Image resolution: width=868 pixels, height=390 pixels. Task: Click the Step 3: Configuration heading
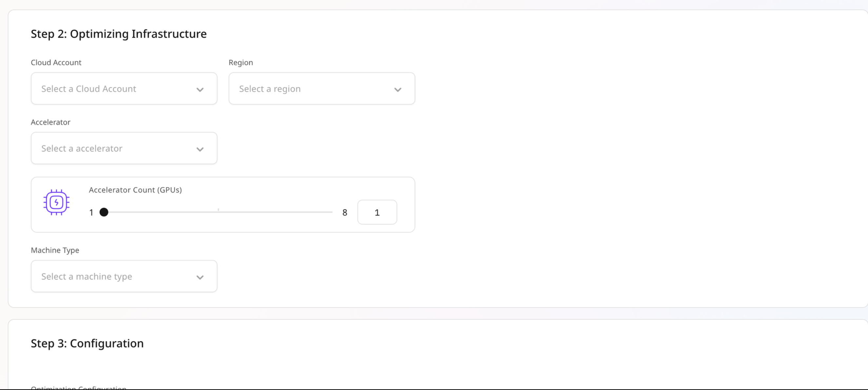pos(87,343)
